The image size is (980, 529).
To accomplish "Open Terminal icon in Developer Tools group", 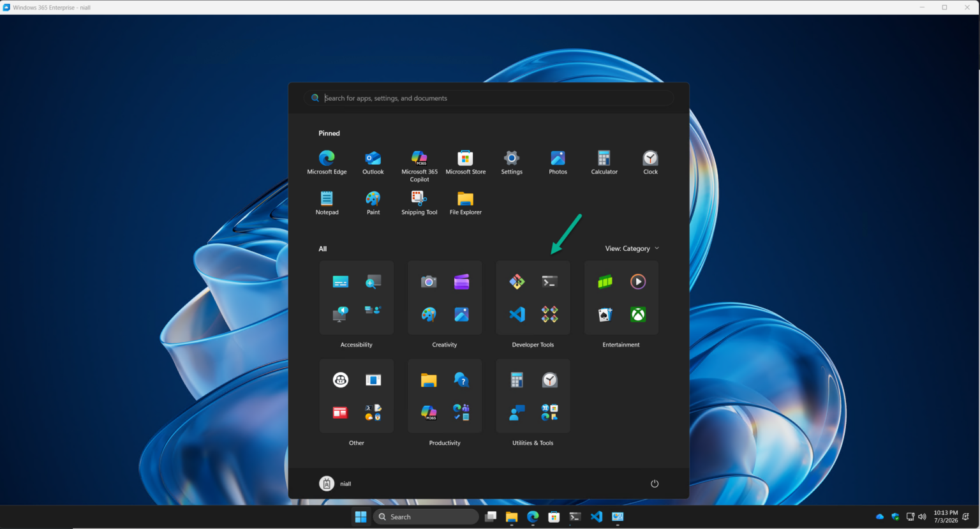I will click(x=549, y=281).
